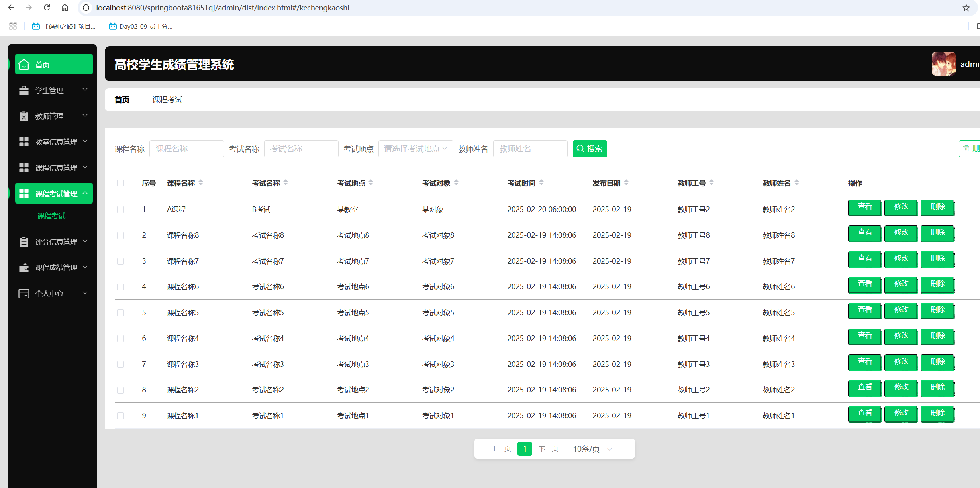Go to pagination page 1

point(525,449)
